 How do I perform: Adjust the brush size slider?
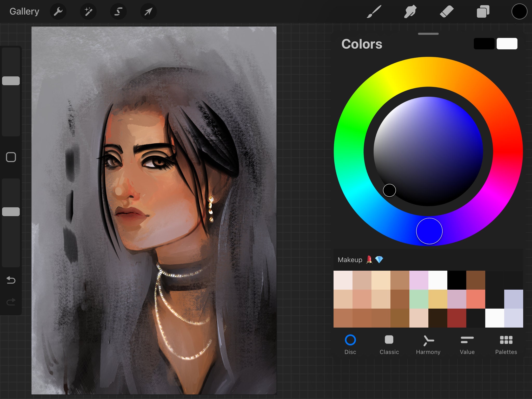point(11,81)
